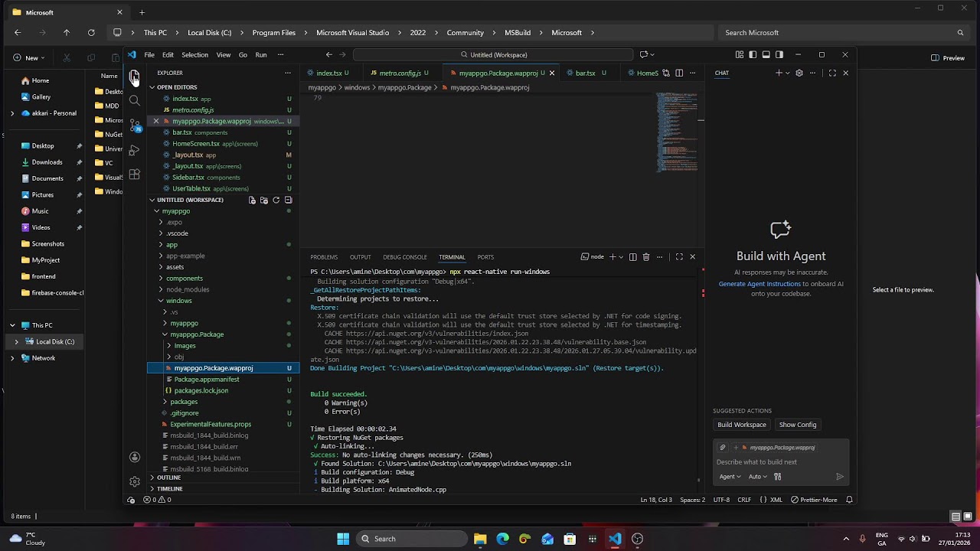Screen dimensions: 980x551
Task: Open Generate Agent Instructions link
Action: click(759, 284)
